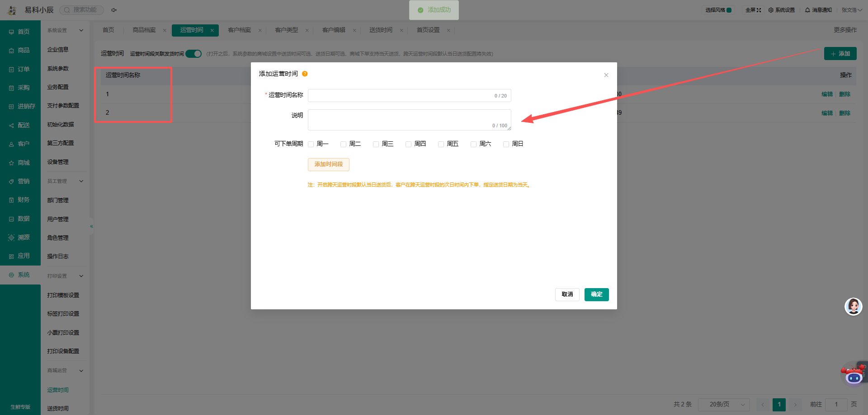Open the 进销存 sidebar module
This screenshot has width=868, height=415.
(20, 106)
